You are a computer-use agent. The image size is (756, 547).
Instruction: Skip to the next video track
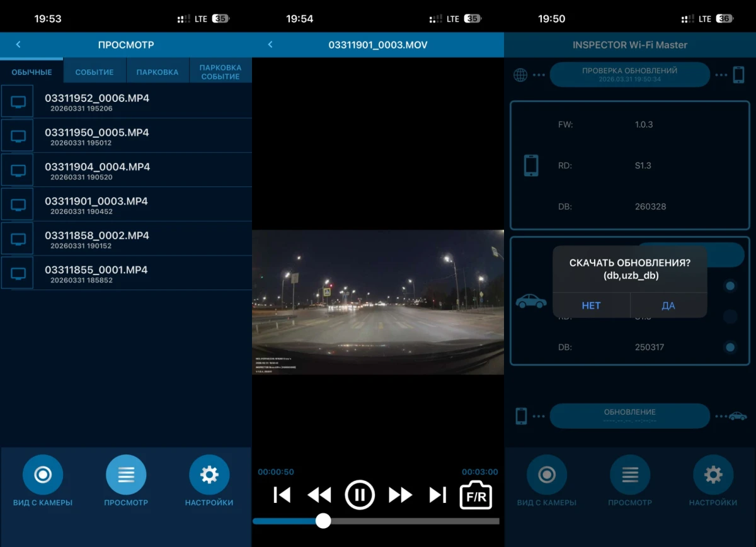[438, 495]
